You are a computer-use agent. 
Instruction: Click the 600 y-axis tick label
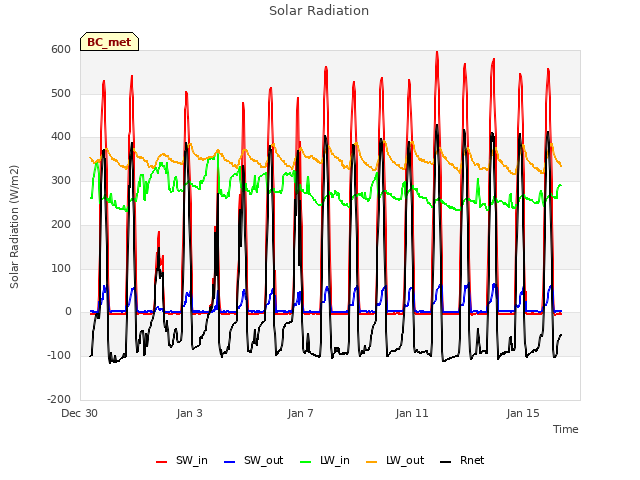61,50
